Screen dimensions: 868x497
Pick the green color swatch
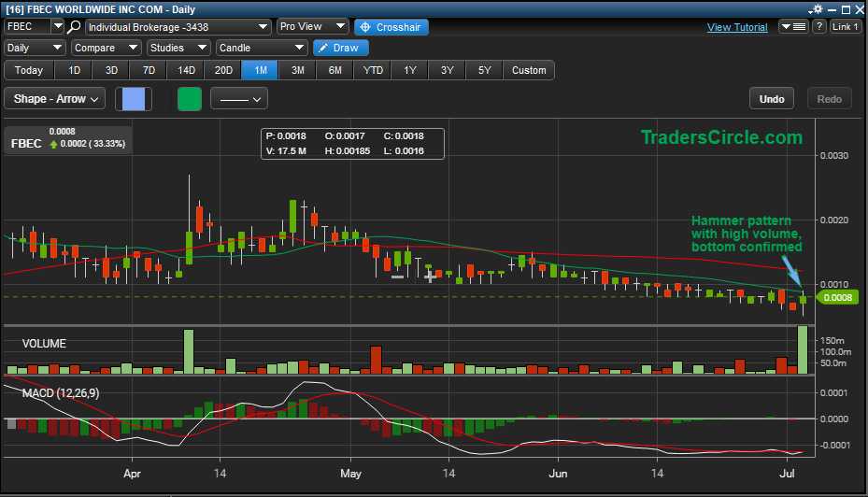point(190,99)
